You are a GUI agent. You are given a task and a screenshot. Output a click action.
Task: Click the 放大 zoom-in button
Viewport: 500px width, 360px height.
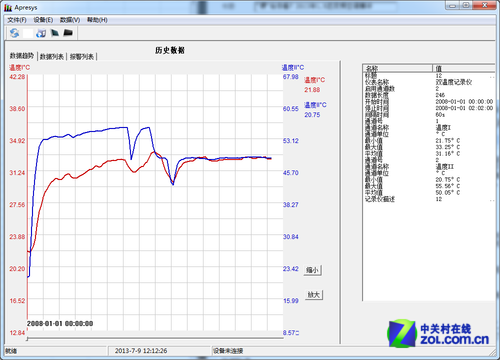tap(314, 295)
